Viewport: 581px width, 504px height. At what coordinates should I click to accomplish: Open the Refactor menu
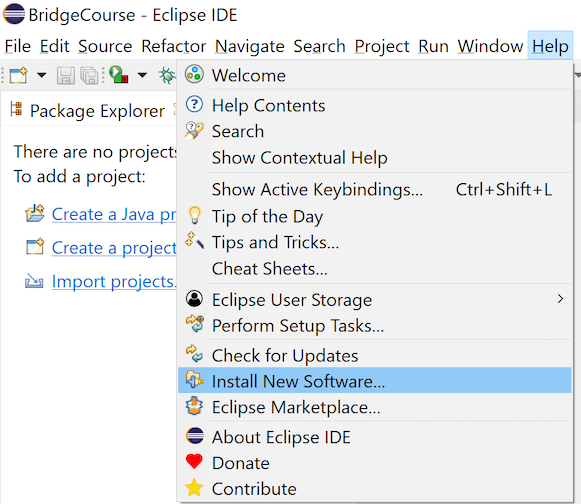173,46
